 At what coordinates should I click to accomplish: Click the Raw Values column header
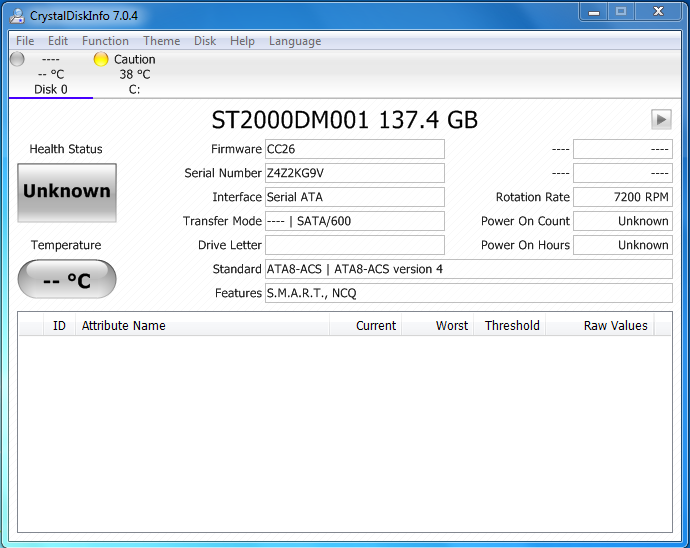[600, 325]
